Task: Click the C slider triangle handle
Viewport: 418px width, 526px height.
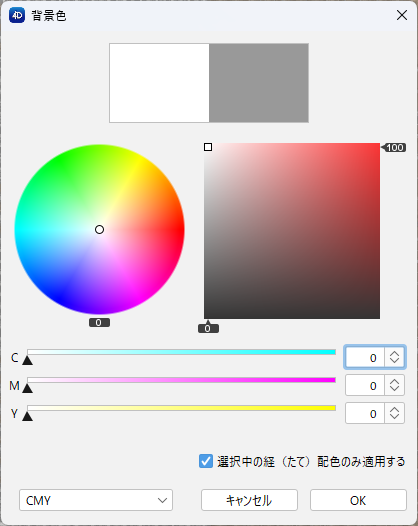Action: tap(28, 360)
